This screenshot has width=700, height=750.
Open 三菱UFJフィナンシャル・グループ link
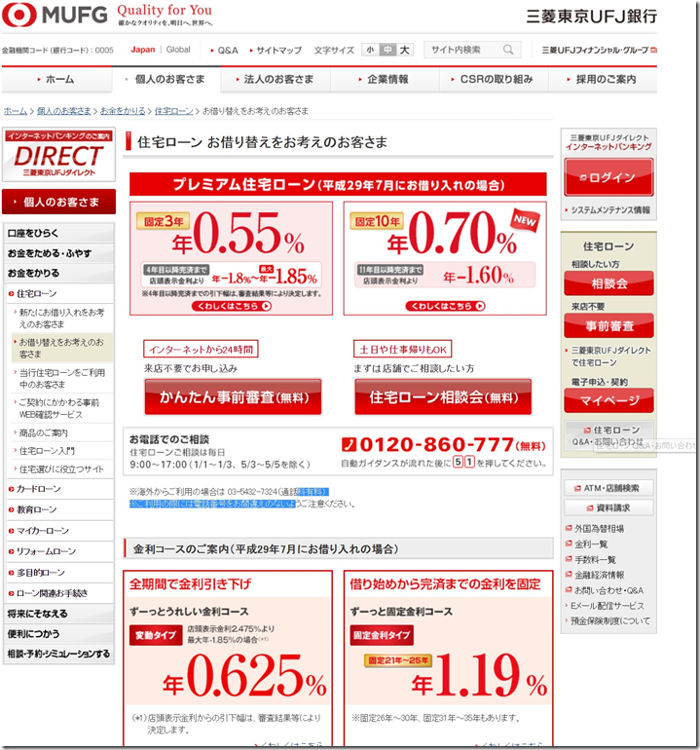pyautogui.click(x=599, y=50)
